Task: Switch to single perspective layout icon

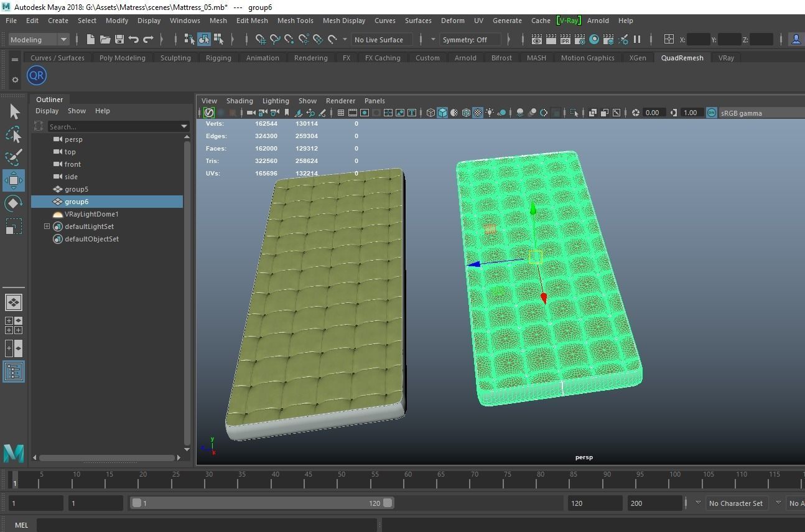Action: (14, 302)
